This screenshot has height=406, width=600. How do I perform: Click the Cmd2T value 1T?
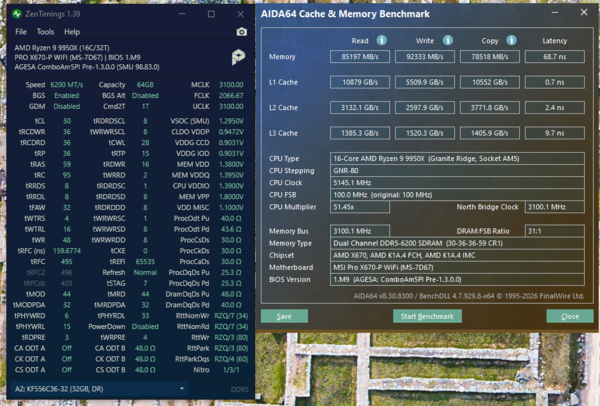(145, 106)
